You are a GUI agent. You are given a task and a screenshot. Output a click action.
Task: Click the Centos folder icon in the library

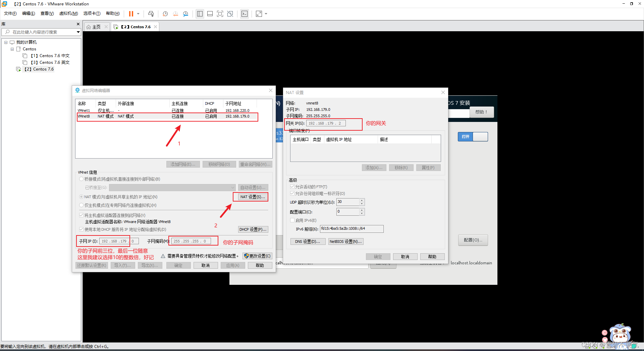(x=18, y=49)
